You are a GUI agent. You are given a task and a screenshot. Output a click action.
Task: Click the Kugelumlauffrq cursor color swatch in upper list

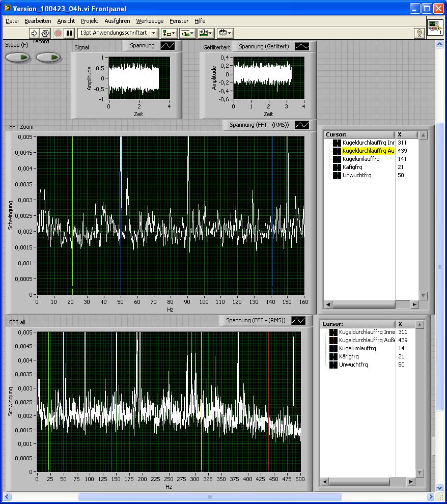pyautogui.click(x=337, y=159)
